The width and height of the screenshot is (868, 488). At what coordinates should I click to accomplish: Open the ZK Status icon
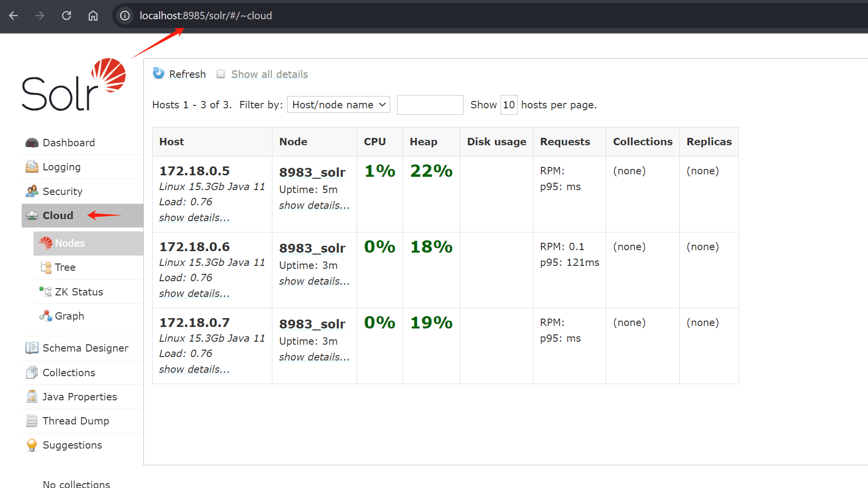(46, 292)
